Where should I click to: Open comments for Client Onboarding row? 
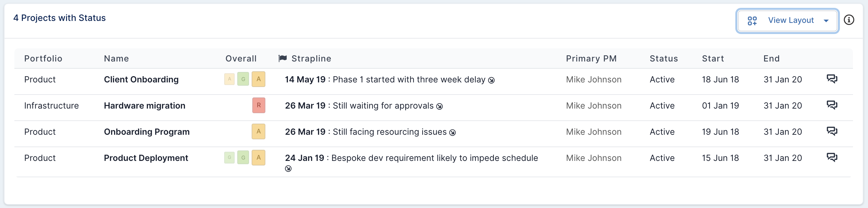point(832,79)
